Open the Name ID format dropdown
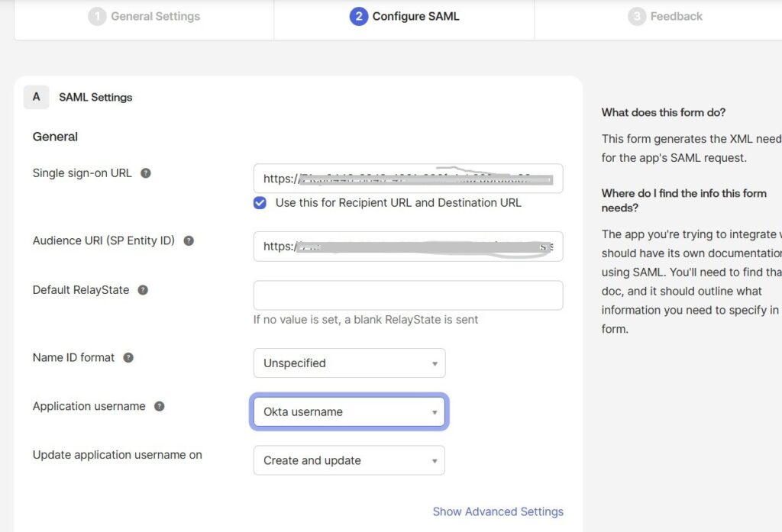782x532 pixels. (x=349, y=363)
